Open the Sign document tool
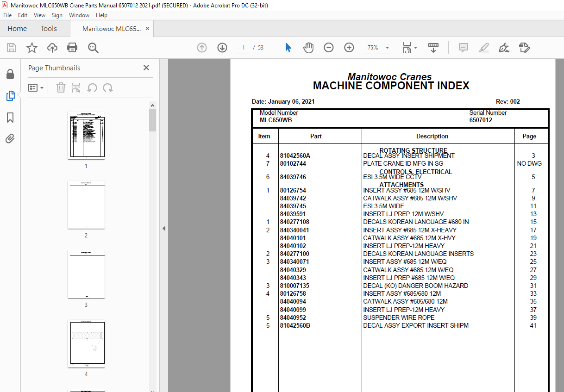This screenshot has width=564, height=392. point(504,48)
